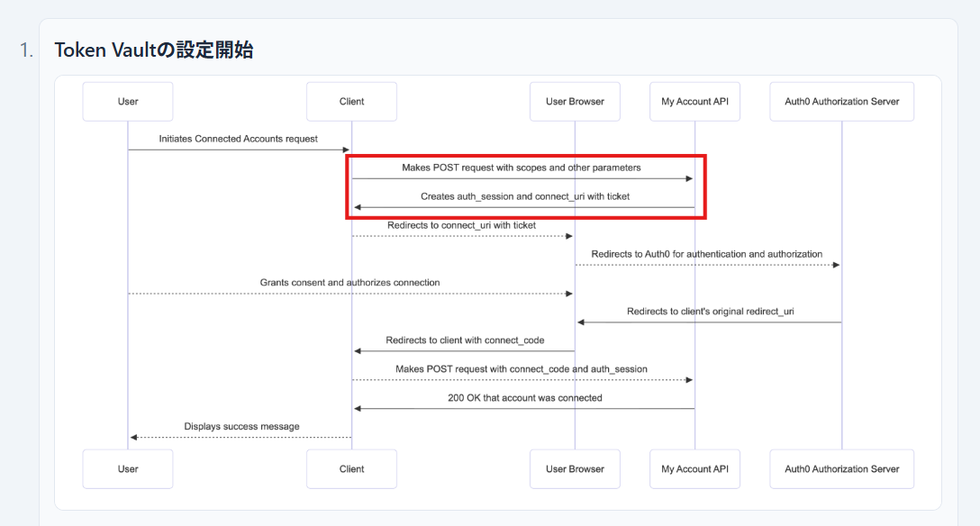980x526 pixels.
Task: Click the bottom My Account API box
Action: [694, 469]
